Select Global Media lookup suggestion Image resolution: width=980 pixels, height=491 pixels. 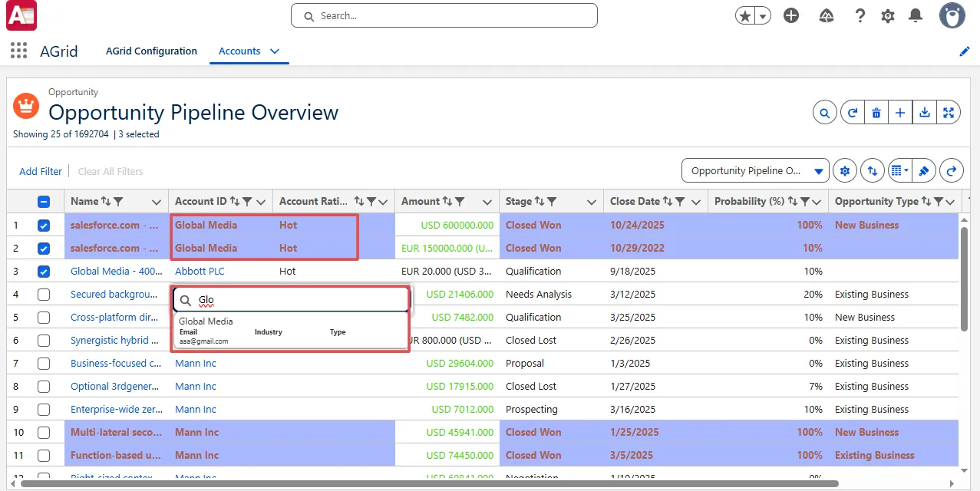pos(291,331)
